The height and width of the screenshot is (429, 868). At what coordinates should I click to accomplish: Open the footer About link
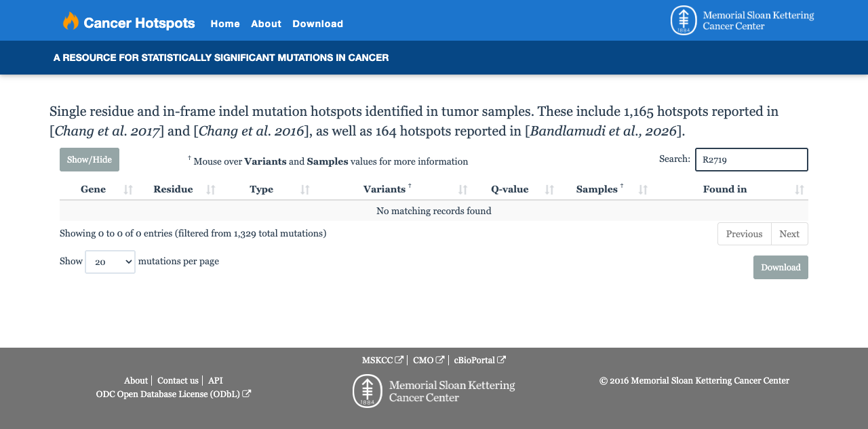point(136,381)
